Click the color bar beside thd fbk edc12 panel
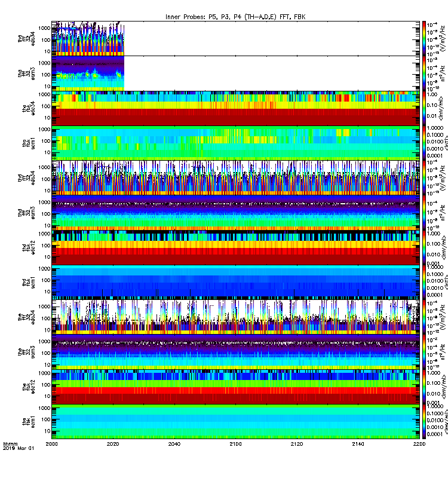The height and width of the screenshot is (478, 448). click(424, 247)
